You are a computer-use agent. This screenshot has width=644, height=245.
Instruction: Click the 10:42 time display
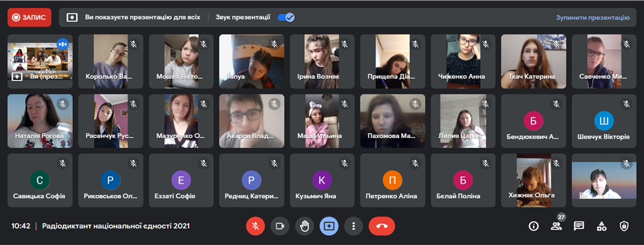(20, 226)
